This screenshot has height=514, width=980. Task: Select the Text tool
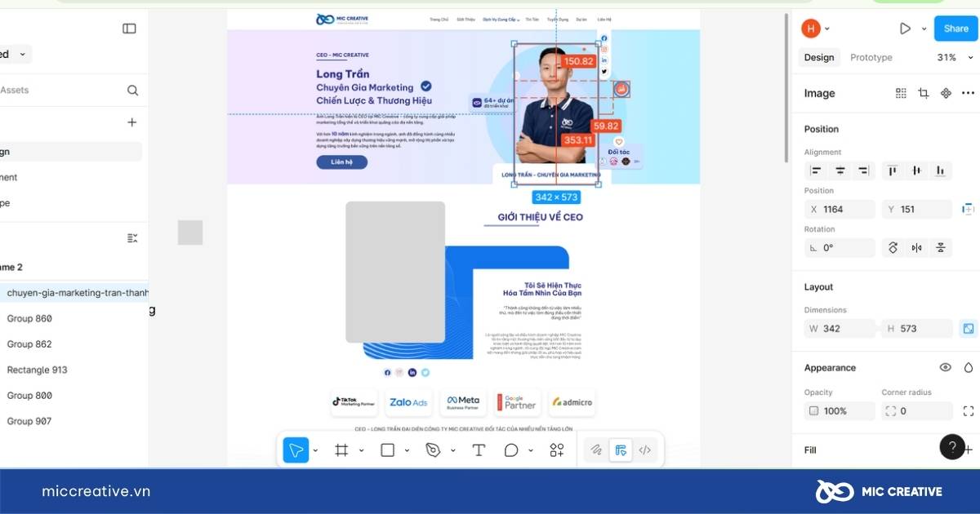pos(479,450)
